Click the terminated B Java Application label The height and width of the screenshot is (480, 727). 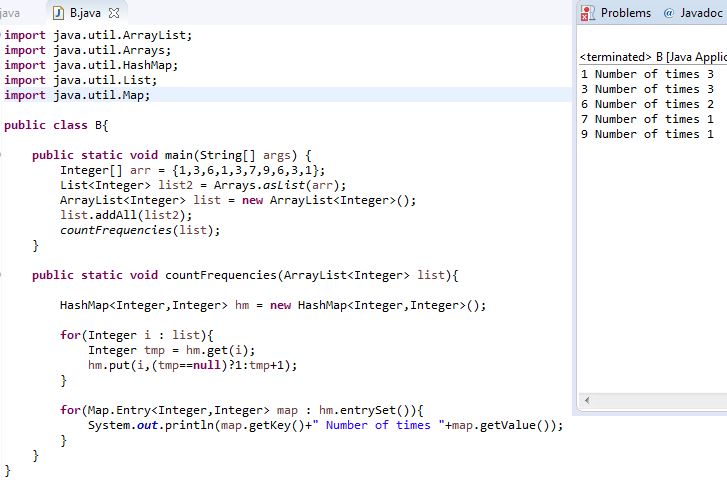pyautogui.click(x=653, y=57)
